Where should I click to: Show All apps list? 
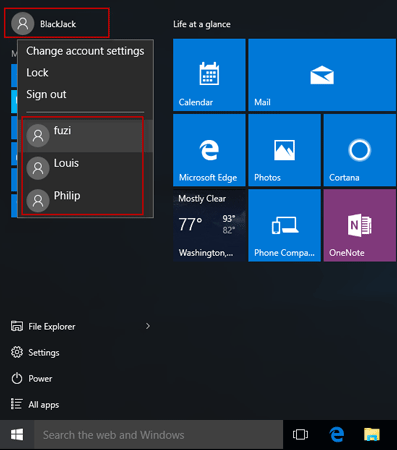click(35, 404)
